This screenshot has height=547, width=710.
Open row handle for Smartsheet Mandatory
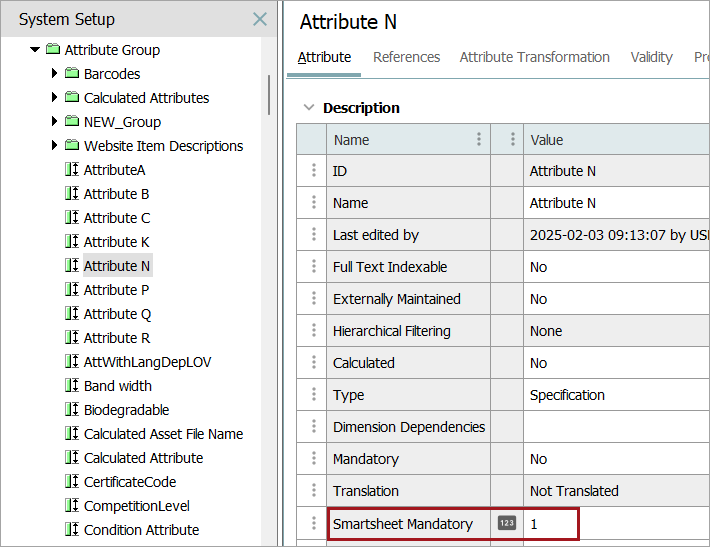[313, 523]
